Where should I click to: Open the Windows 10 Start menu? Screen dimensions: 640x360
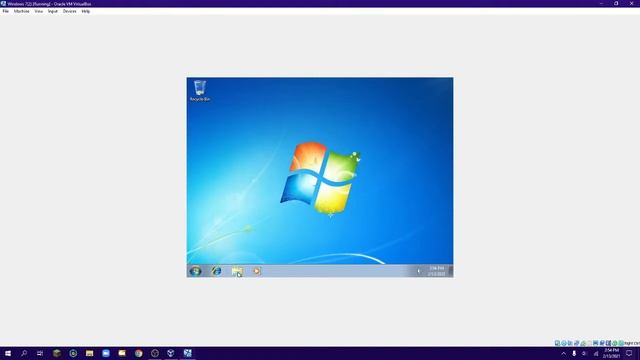(x=8, y=353)
